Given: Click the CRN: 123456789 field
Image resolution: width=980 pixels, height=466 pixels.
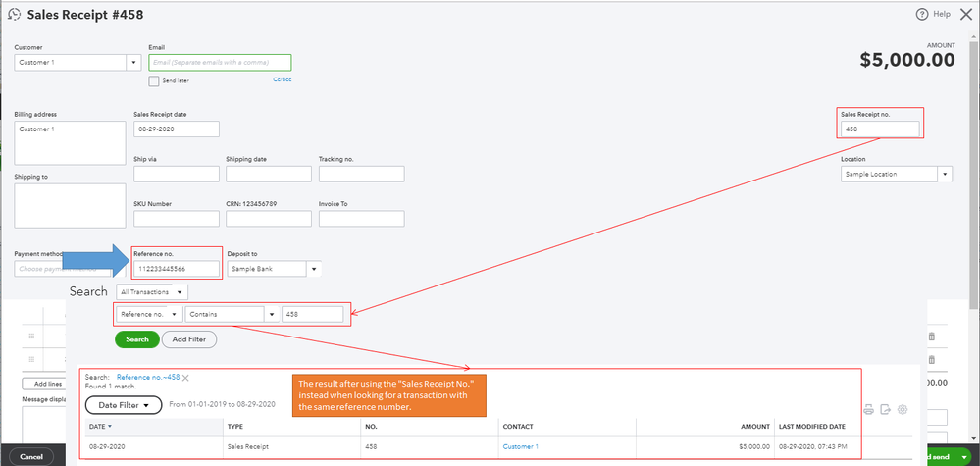Looking at the screenshot, I should pos(269,219).
